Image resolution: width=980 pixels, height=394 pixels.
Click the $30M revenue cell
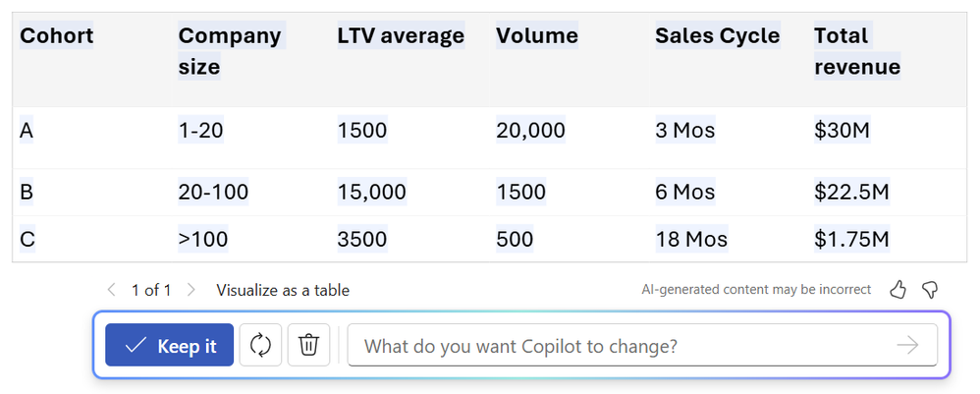click(842, 130)
